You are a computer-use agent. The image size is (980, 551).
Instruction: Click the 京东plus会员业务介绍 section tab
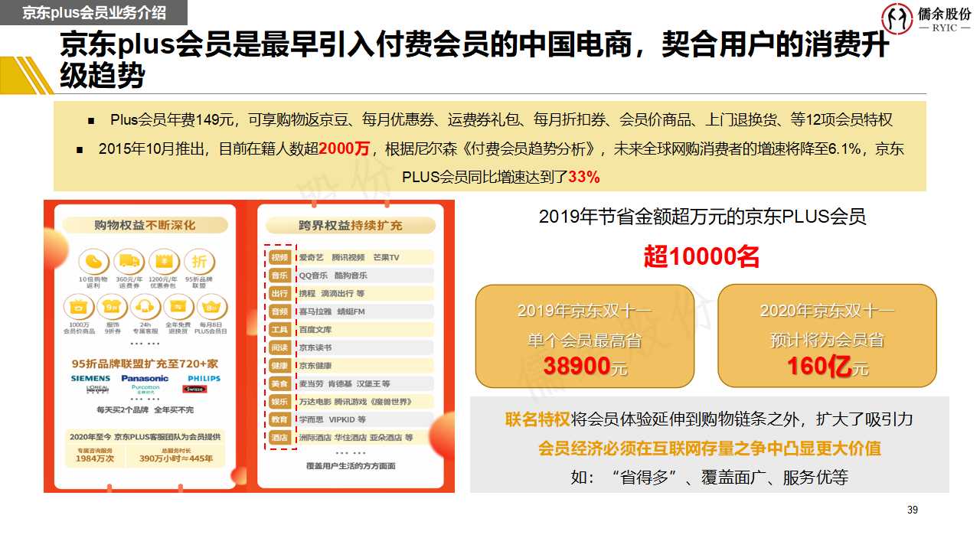pos(92,12)
